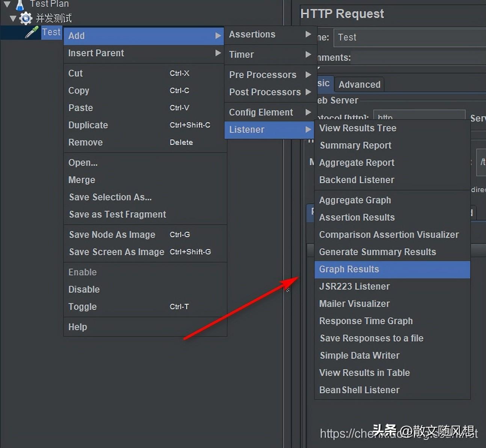Choose Remove from context menu
Screen dimensions: 486x448
145,143
